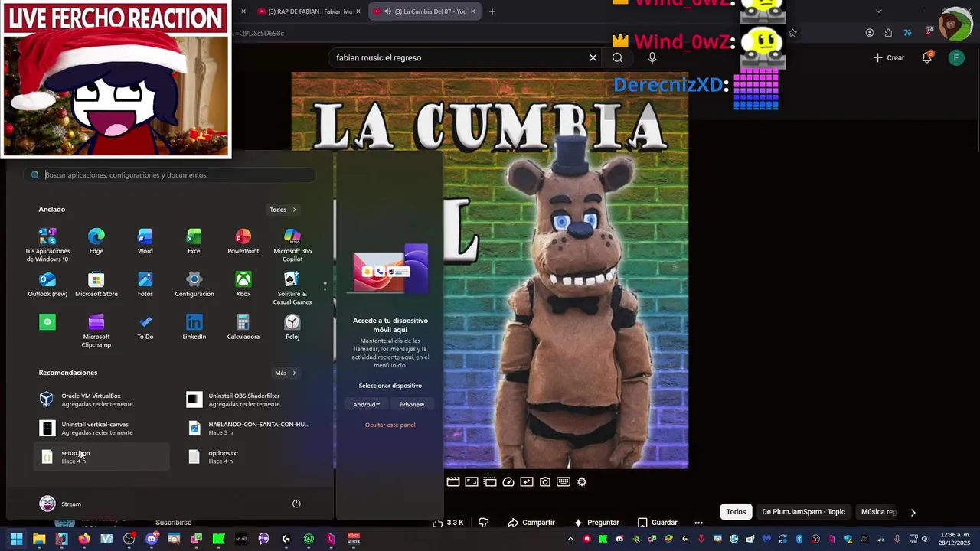The height and width of the screenshot is (551, 980).
Task: Open the green Spotify pinned icon
Action: click(47, 322)
